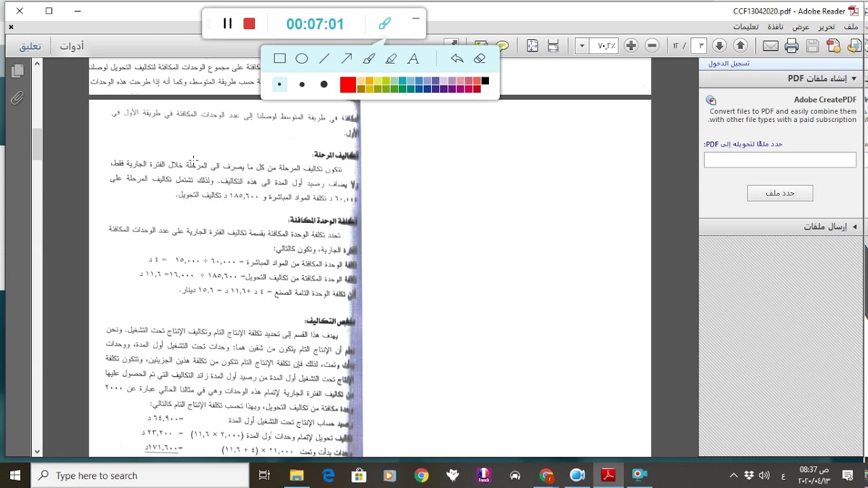
Task: Click the تسجيل الدخول sign-in link
Action: coord(729,63)
